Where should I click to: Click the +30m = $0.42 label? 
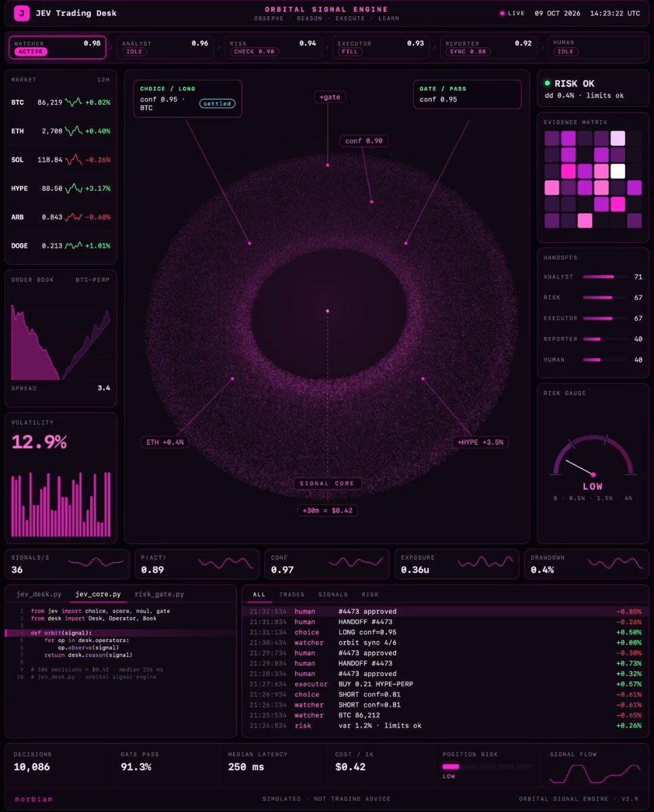[x=327, y=510]
